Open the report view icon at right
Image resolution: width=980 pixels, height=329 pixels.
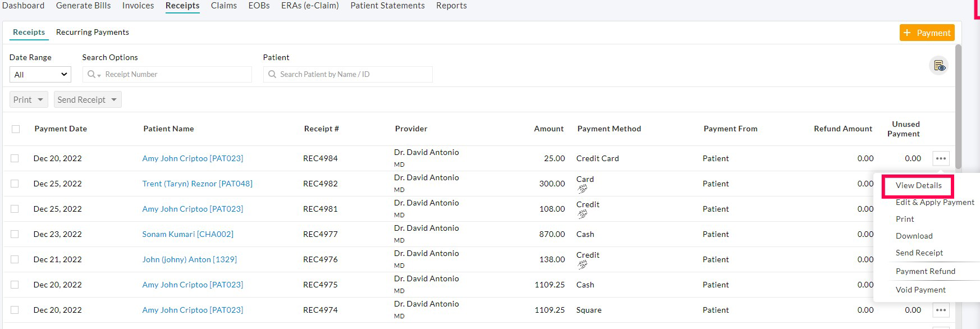[x=939, y=66]
